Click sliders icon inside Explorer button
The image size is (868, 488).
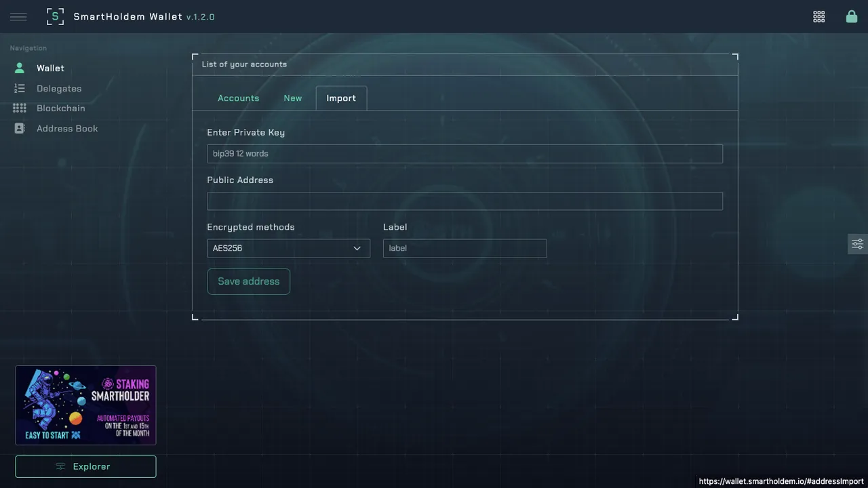coord(60,466)
